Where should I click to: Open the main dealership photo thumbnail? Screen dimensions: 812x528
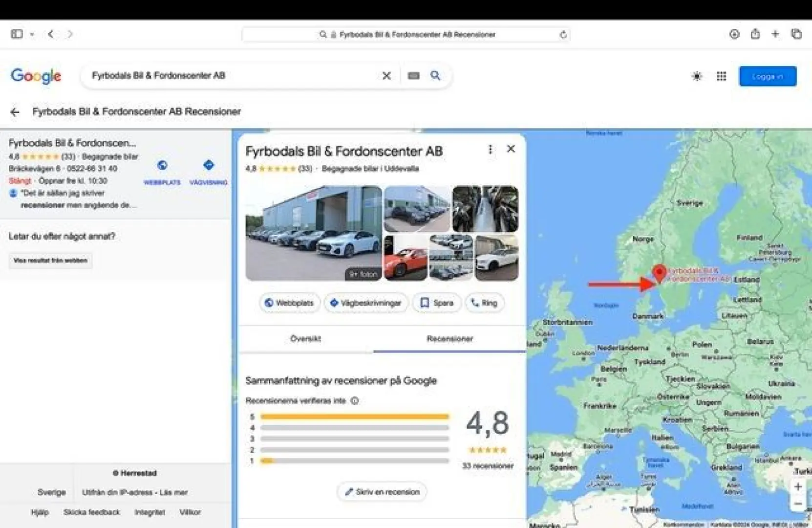point(314,233)
